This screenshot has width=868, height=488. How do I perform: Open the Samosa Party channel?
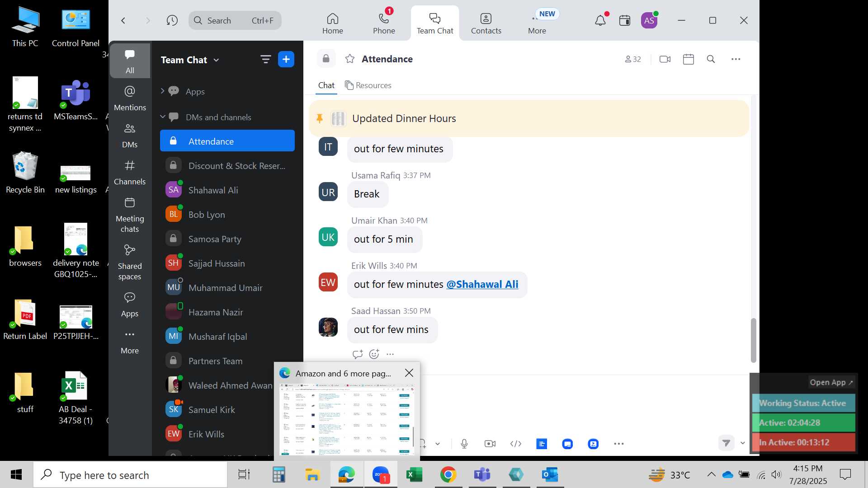click(227, 239)
